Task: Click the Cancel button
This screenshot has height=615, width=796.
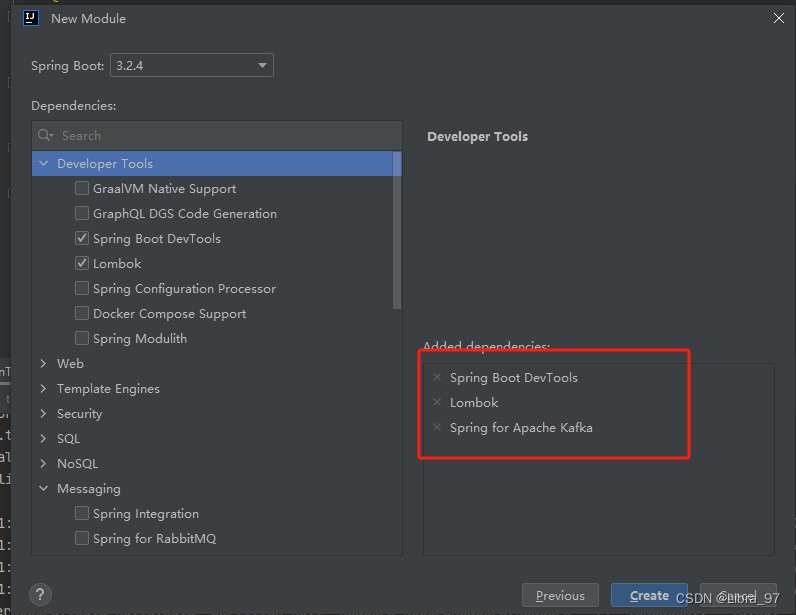Action: point(738,595)
